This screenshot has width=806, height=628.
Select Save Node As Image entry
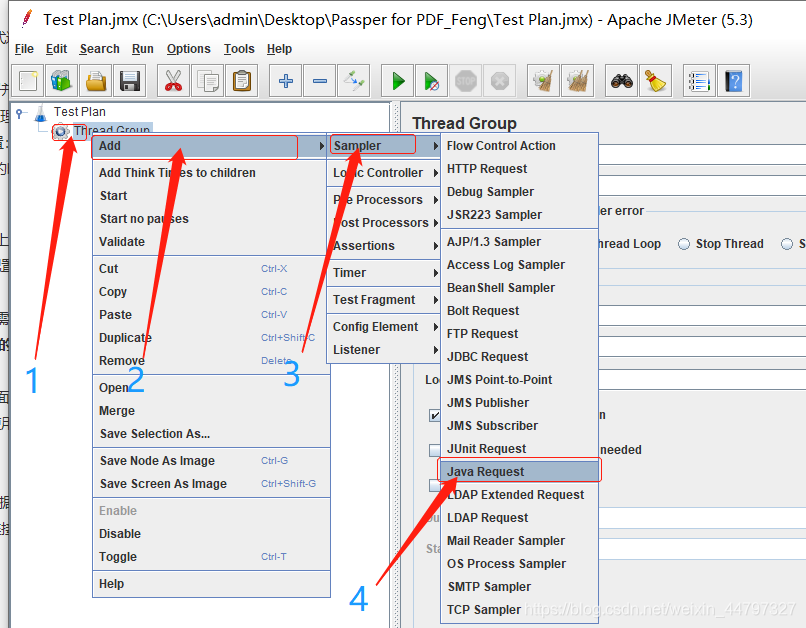click(211, 460)
